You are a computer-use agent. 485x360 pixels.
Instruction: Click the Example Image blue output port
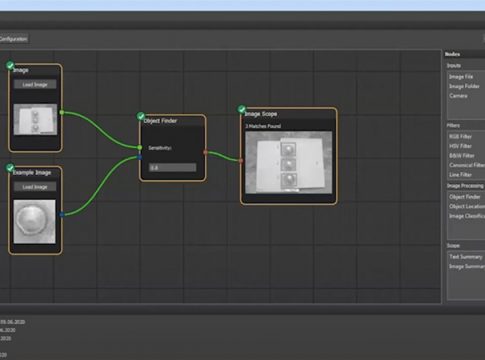[62, 215]
